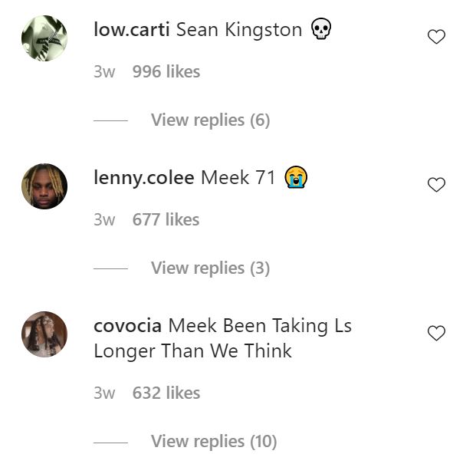See the 632 likes list
Image resolution: width=476 pixels, height=464 pixels.
click(x=166, y=393)
